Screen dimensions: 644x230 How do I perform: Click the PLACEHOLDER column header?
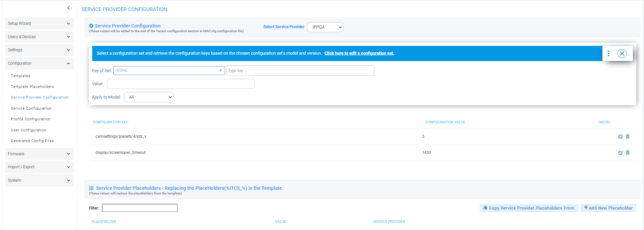click(x=104, y=222)
